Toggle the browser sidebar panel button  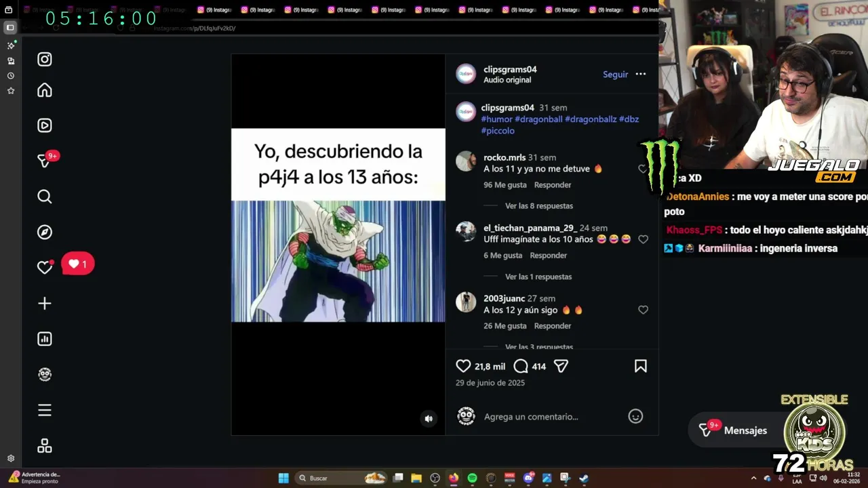(10, 28)
